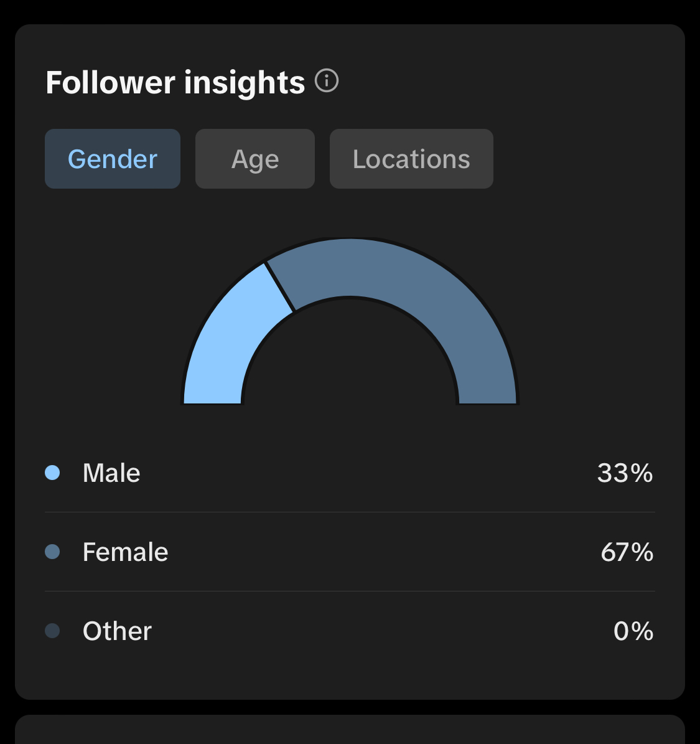Select the Male row label

coord(111,473)
